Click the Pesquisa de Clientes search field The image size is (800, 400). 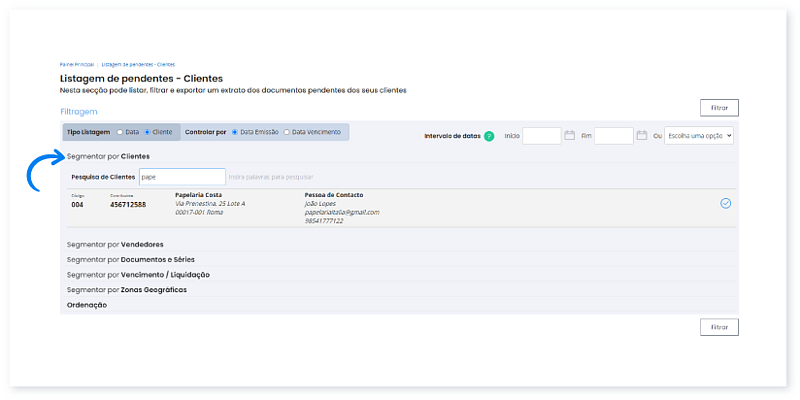click(181, 177)
